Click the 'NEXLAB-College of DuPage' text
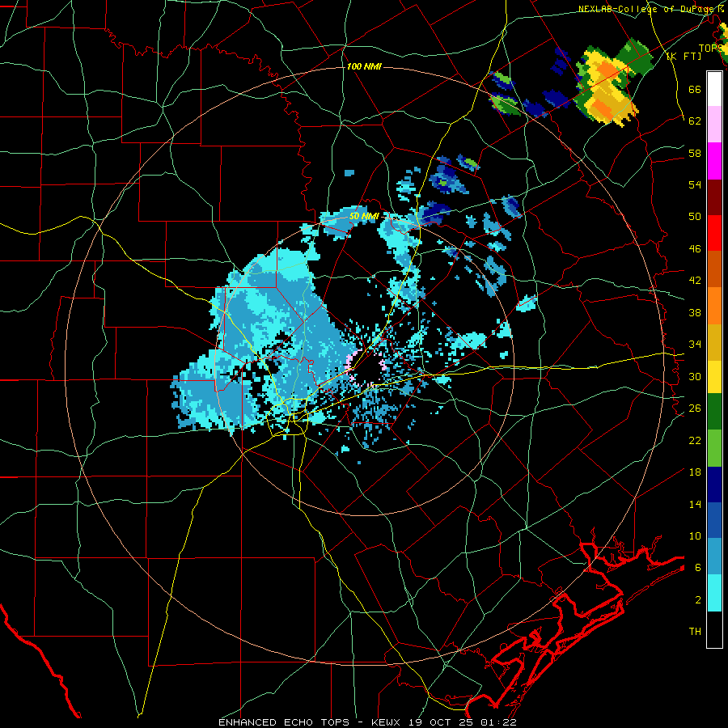728x728 pixels. tap(646, 9)
